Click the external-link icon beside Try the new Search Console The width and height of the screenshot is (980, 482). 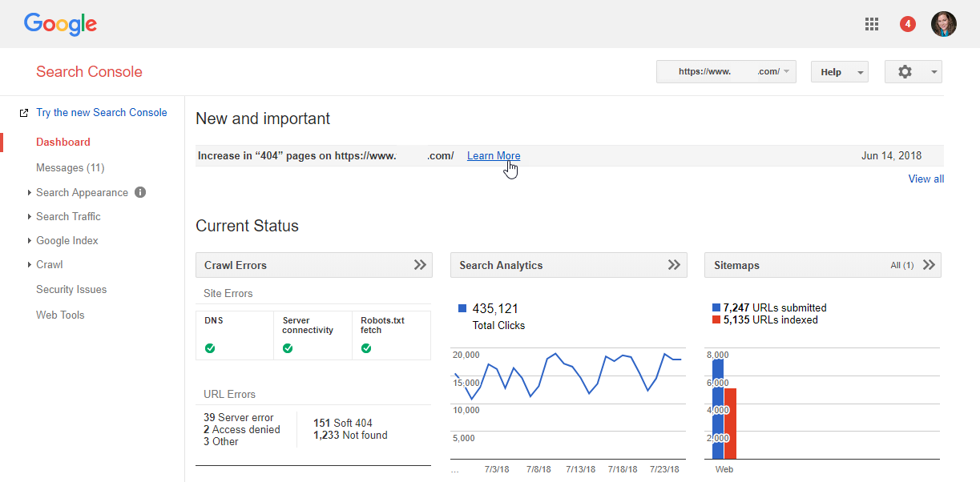(x=24, y=113)
